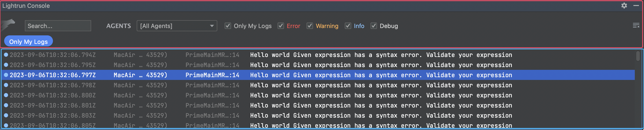The width and height of the screenshot is (644, 130).
Task: Click the info dot on the 10:32:06.798Z log
Action: pos(6,85)
